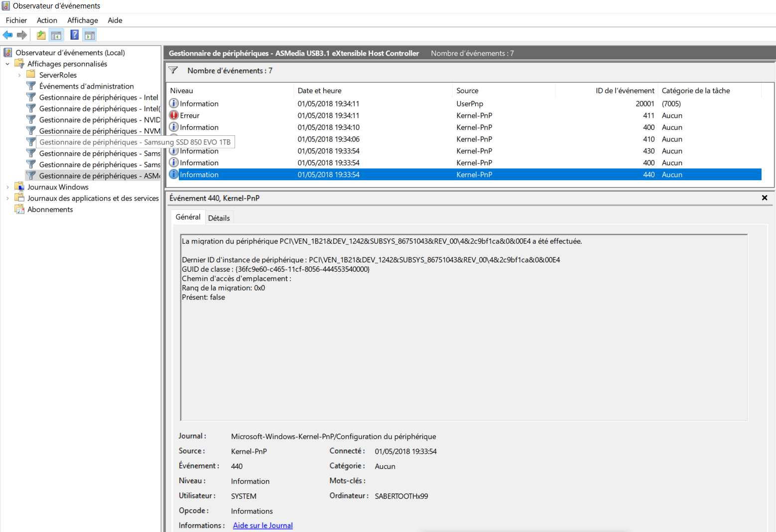The image size is (776, 532).
Task: Click the Affichages personnalisés folder icon
Action: coord(19,64)
